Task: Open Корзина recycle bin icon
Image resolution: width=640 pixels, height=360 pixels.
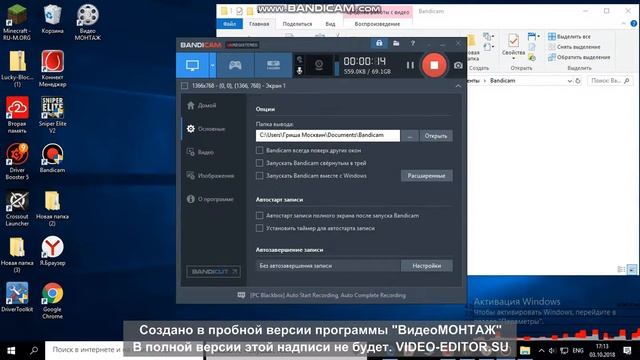Action: coord(52,19)
